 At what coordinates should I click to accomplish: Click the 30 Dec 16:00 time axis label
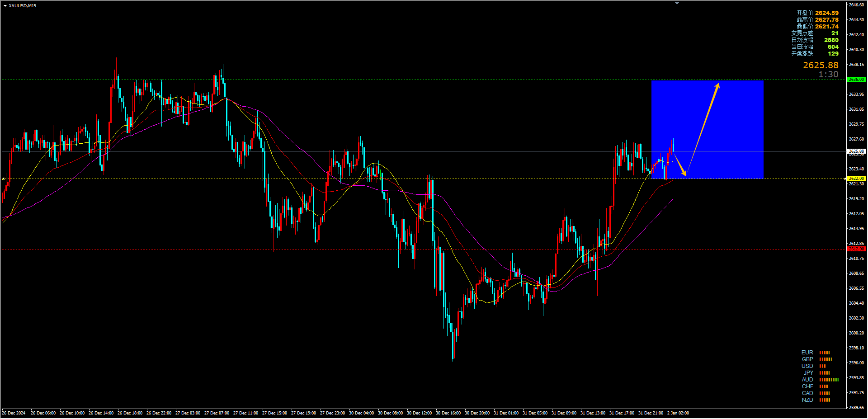click(x=448, y=413)
